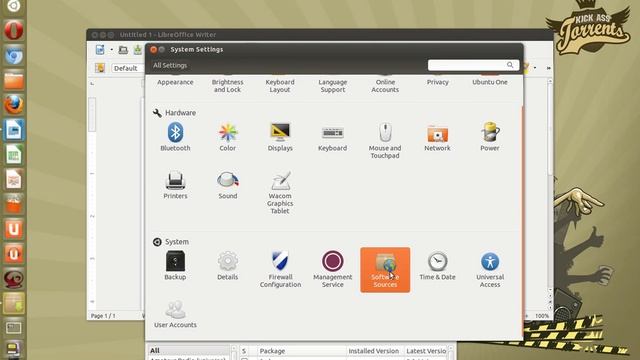Open Ubuntu Software Center from the dock
This screenshot has width=640, height=360.
click(13, 204)
